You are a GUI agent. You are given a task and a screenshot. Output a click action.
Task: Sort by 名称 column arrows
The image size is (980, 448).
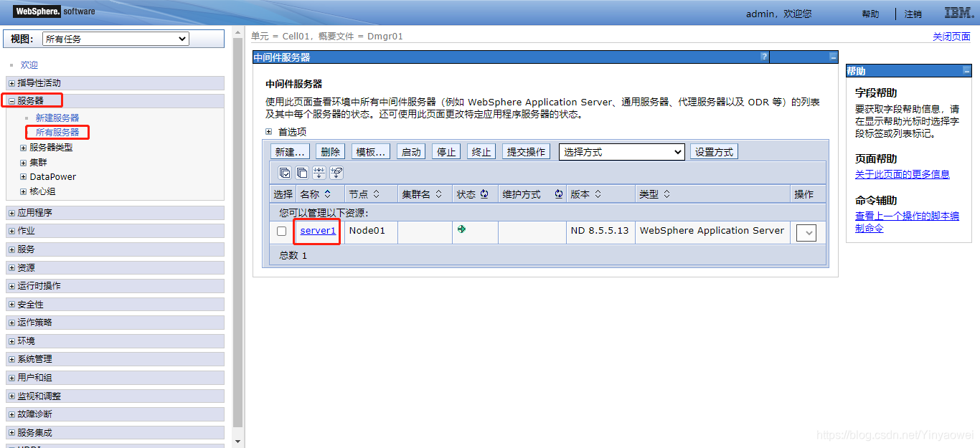pos(328,194)
